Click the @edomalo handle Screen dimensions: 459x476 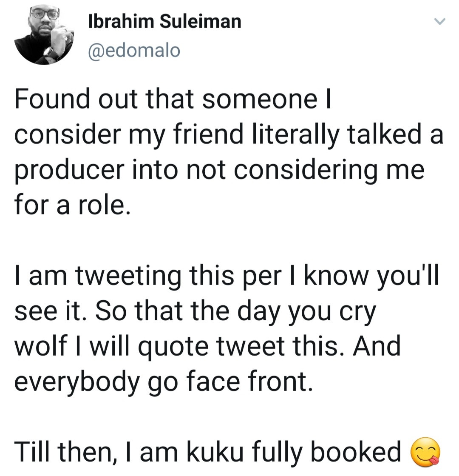point(134,51)
